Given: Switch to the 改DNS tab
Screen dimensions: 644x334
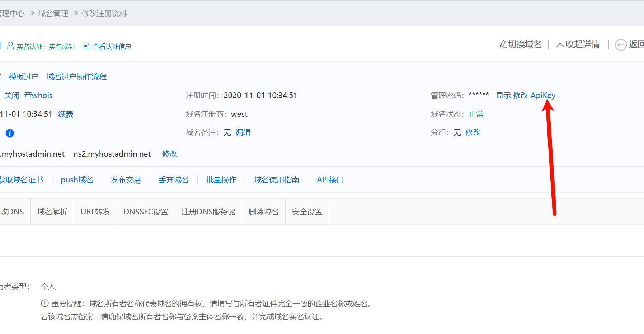Looking at the screenshot, I should click(15, 212).
